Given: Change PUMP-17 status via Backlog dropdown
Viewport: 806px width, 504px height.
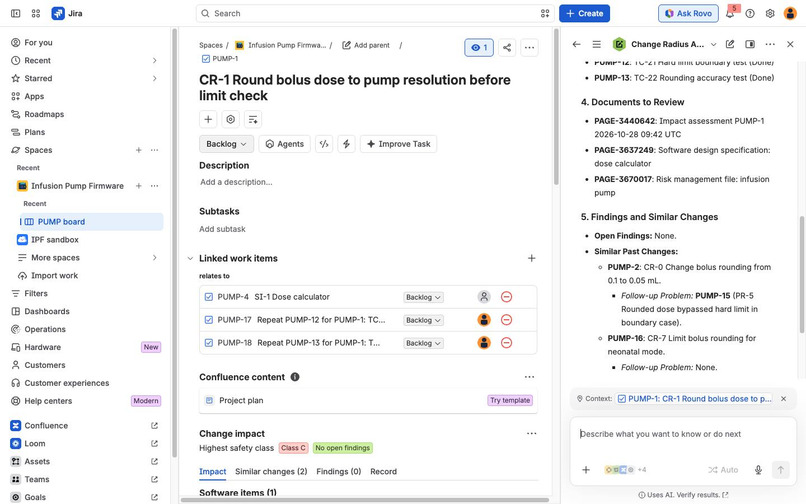Looking at the screenshot, I should (423, 320).
